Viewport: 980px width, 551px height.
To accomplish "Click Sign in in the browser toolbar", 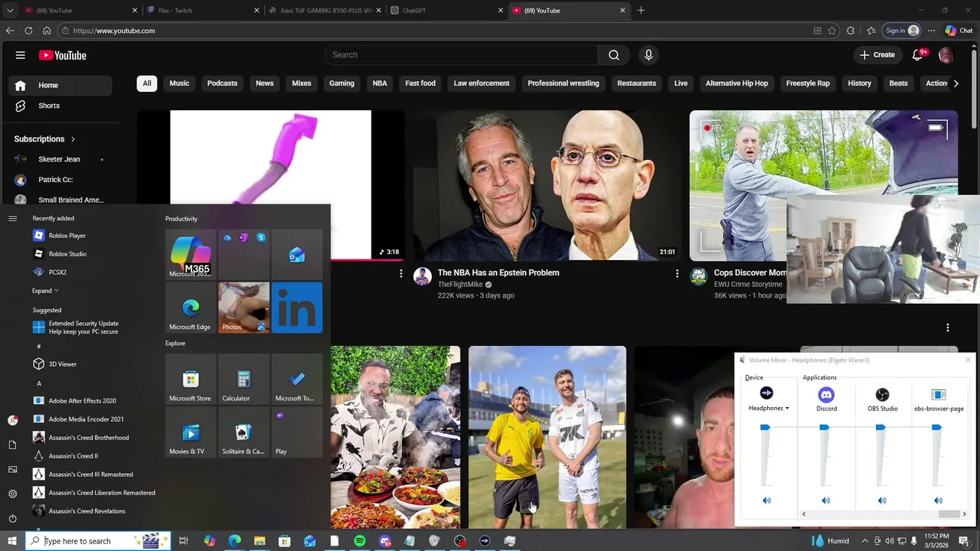I will (x=902, y=31).
